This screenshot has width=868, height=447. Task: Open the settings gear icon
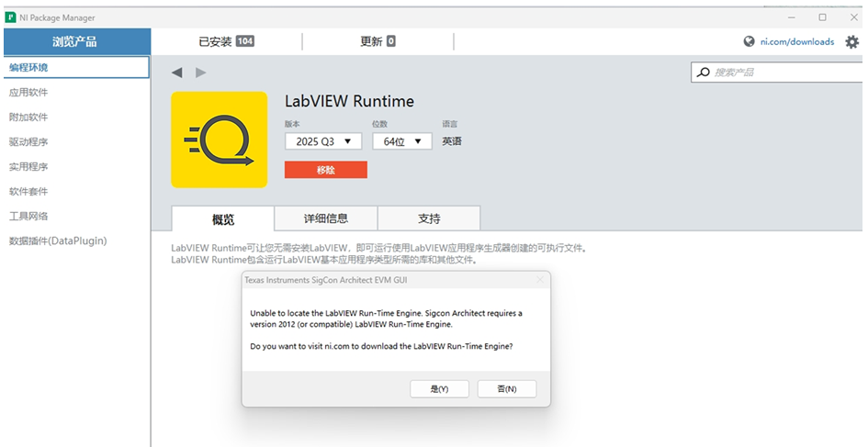click(x=851, y=41)
